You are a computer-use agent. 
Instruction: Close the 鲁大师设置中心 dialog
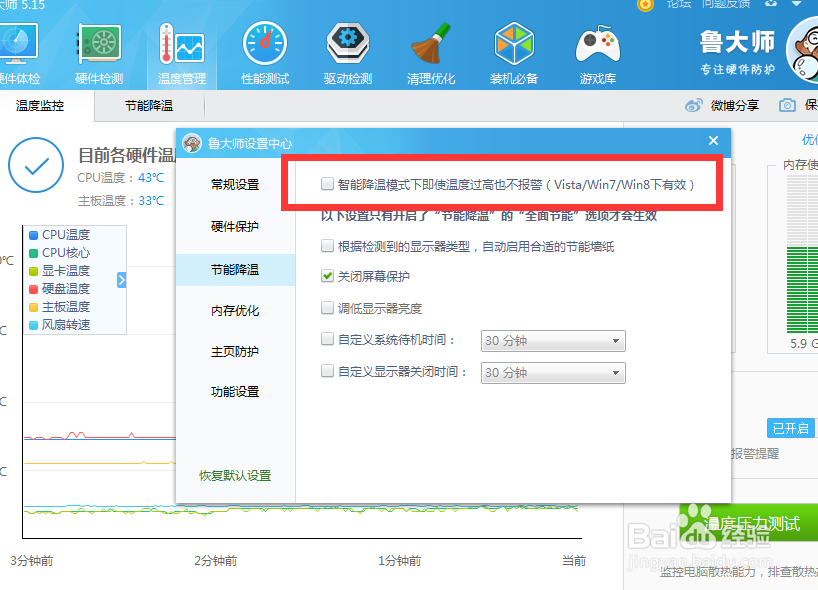(x=713, y=141)
